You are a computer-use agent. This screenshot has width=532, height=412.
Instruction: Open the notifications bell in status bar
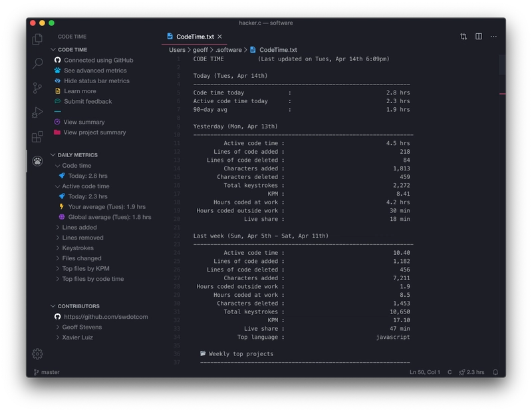point(495,372)
